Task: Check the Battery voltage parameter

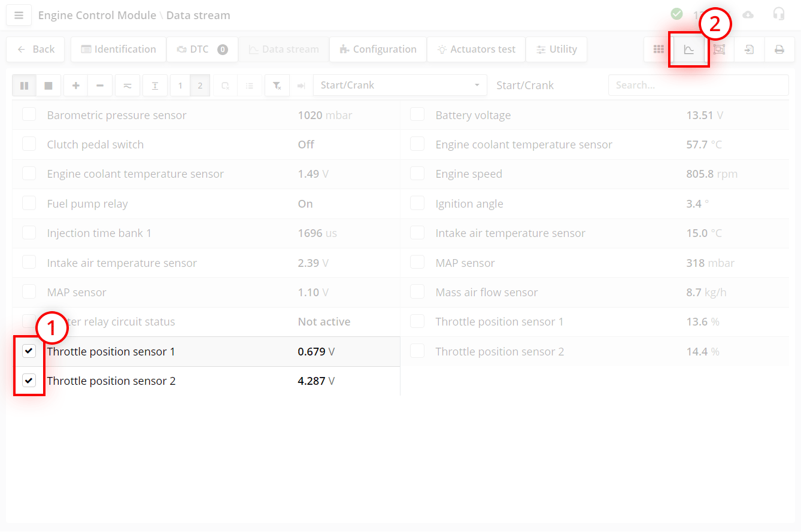Action: tap(417, 114)
